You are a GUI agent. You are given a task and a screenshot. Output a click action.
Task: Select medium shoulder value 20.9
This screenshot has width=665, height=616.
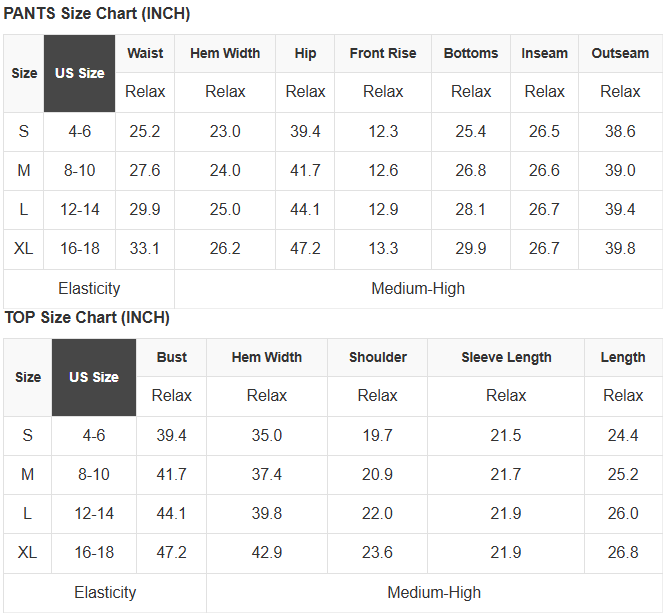(x=377, y=475)
